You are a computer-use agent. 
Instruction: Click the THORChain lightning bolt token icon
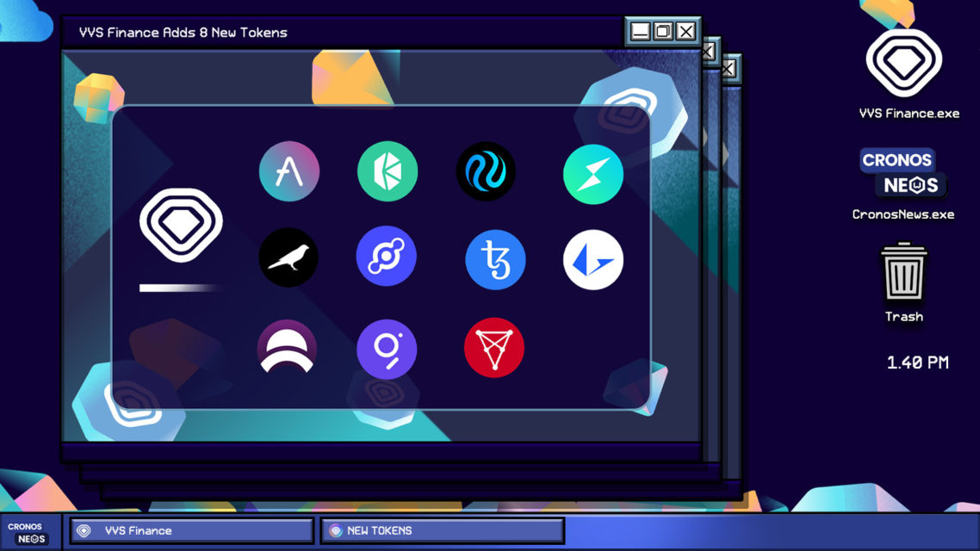click(593, 174)
